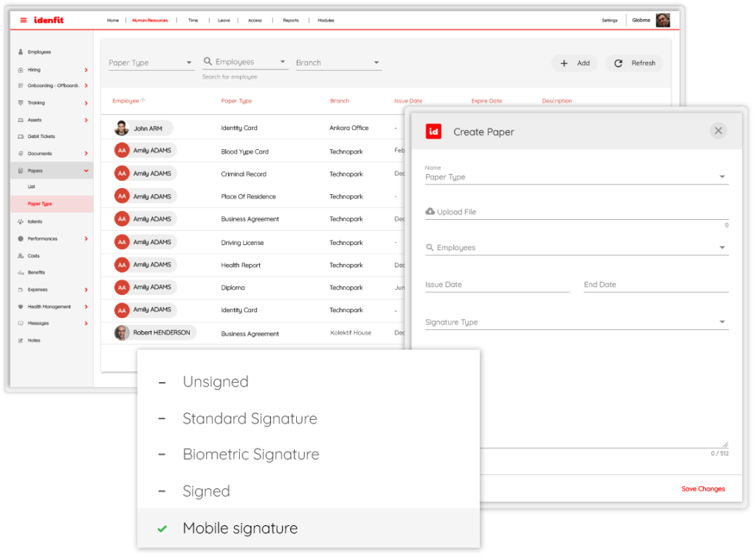Open the hamburger menu beside idenfit logo
Screen dimensions: 756x557
[x=24, y=20]
